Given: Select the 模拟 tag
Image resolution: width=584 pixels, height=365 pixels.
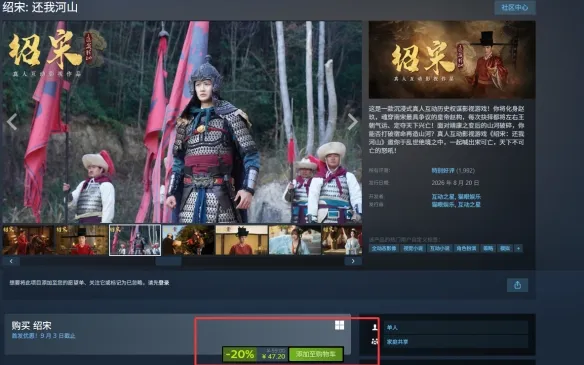Looking at the screenshot, I should pos(505,248).
